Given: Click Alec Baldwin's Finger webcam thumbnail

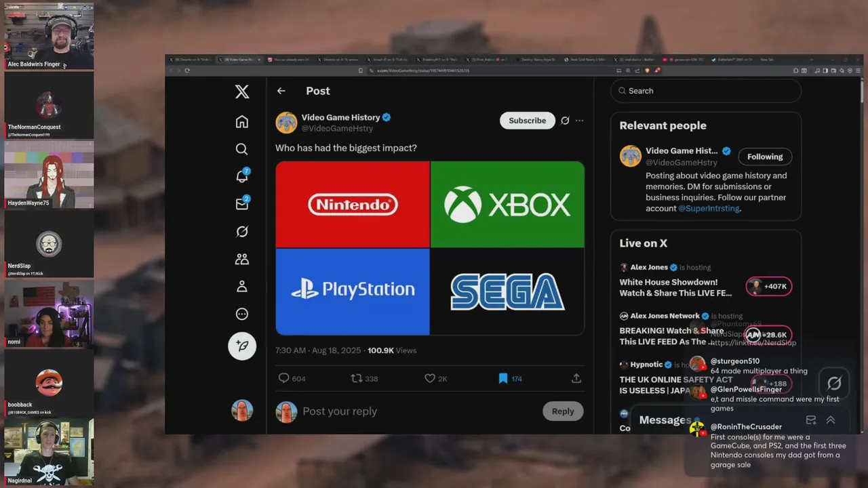Looking at the screenshot, I should tap(49, 35).
